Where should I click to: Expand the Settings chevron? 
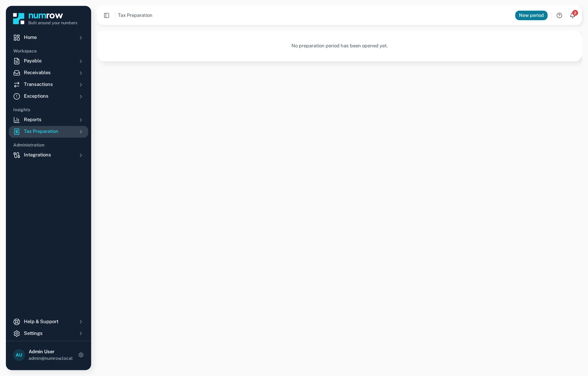(81, 334)
